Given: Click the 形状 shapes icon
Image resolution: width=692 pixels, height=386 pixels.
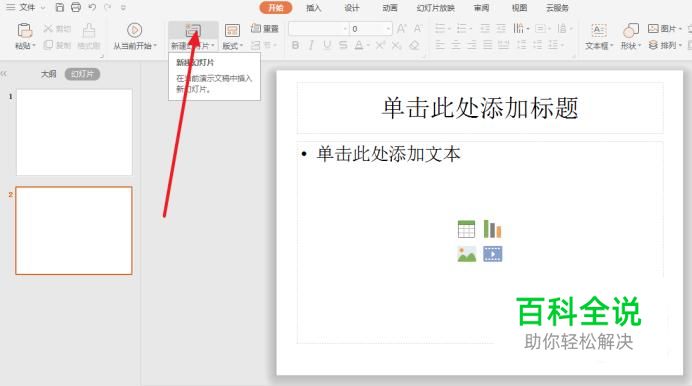Looking at the screenshot, I should tap(630, 30).
